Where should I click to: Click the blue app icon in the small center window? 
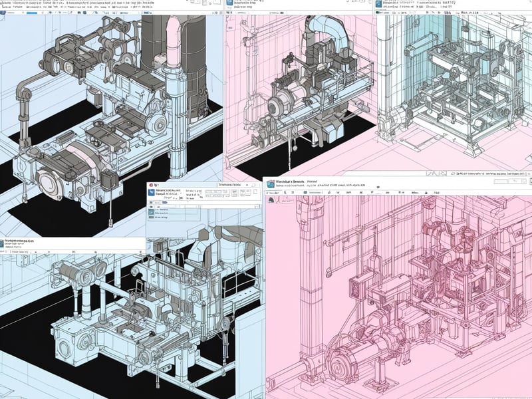coord(151,193)
